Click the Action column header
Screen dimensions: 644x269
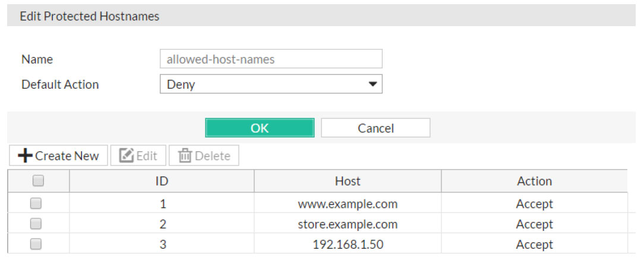point(534,181)
